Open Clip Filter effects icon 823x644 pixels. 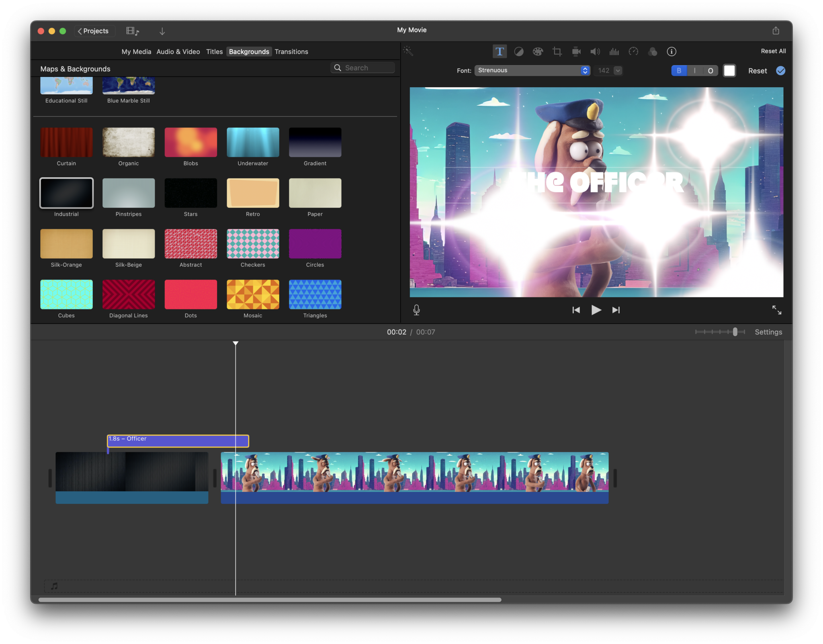coord(653,51)
